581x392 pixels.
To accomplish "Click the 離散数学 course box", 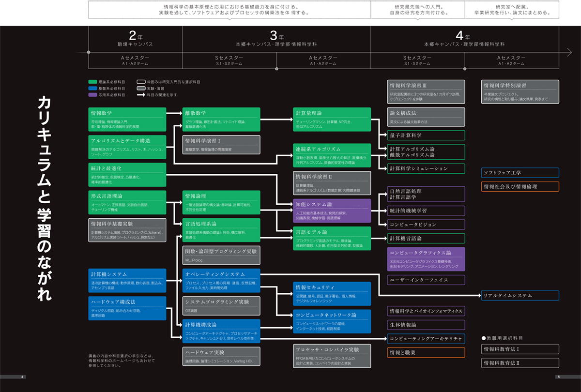I will 222,119.
